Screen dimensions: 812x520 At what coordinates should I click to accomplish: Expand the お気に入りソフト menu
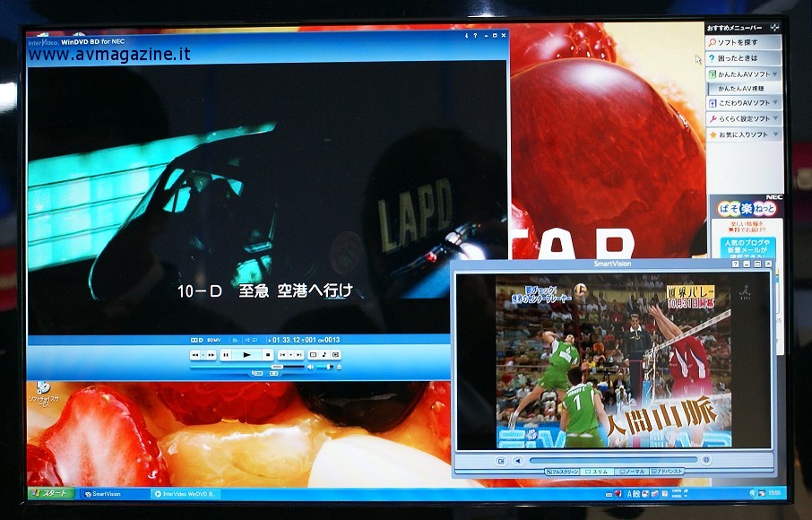coord(743,134)
